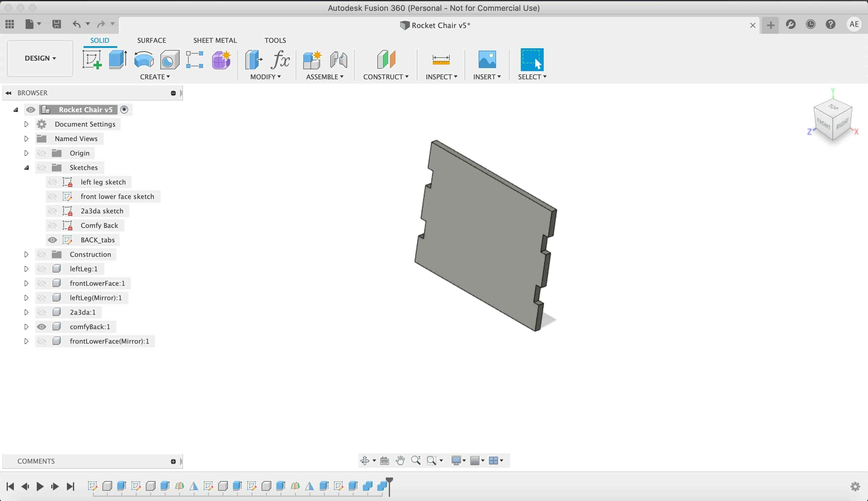Open the Extensions icon in title bar

(791, 24)
